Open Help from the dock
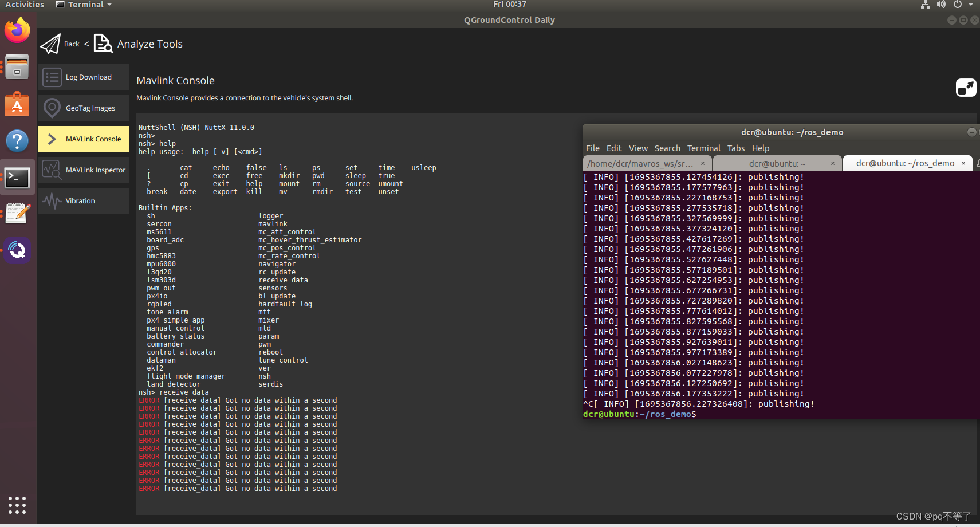The image size is (980, 527). pos(17,141)
